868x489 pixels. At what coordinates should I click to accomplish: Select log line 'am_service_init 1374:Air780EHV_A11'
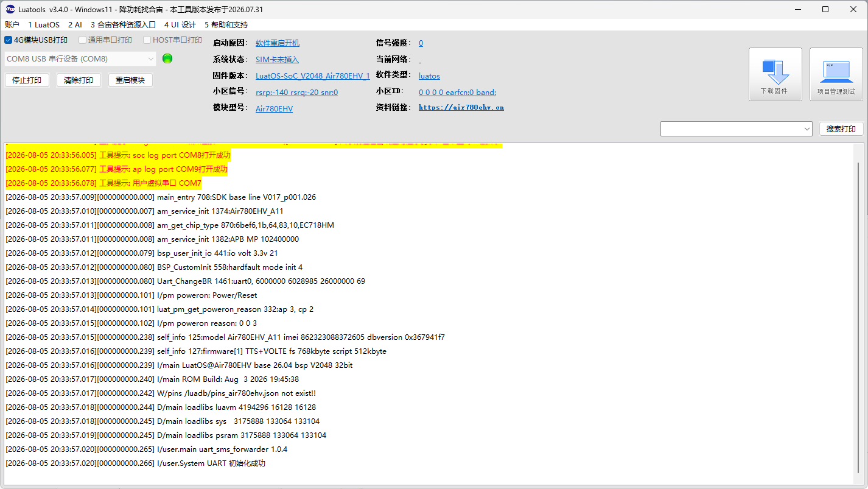pos(144,211)
